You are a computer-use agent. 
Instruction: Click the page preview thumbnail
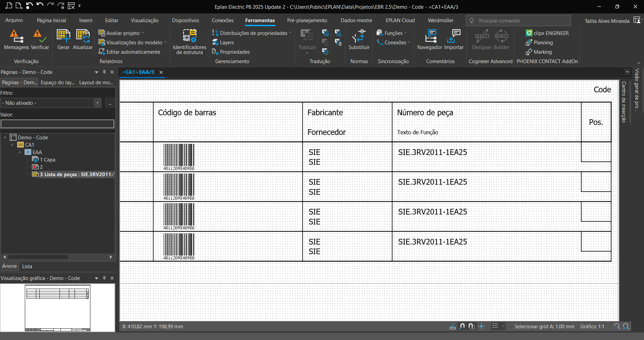click(57, 308)
